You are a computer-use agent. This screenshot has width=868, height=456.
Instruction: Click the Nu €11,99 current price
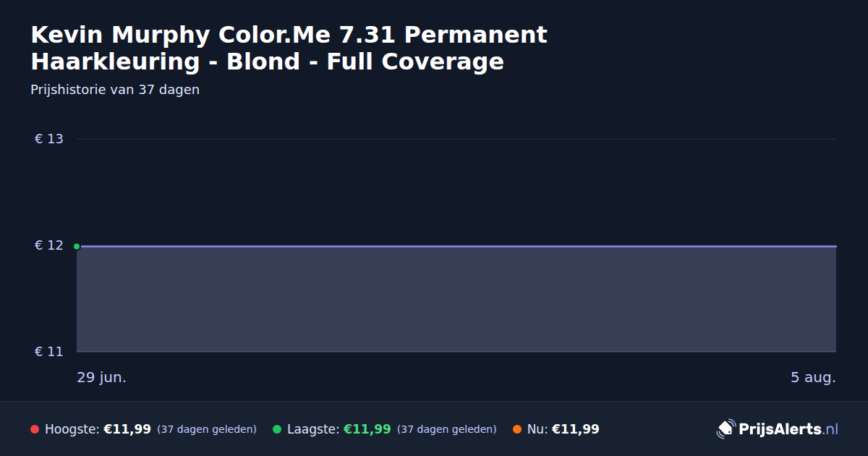tap(576, 429)
